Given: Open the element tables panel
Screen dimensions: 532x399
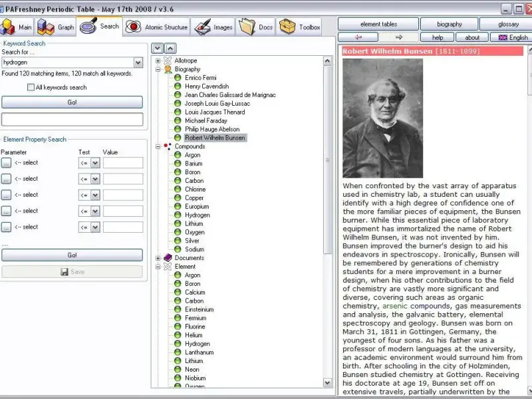Looking at the screenshot, I should tap(378, 24).
